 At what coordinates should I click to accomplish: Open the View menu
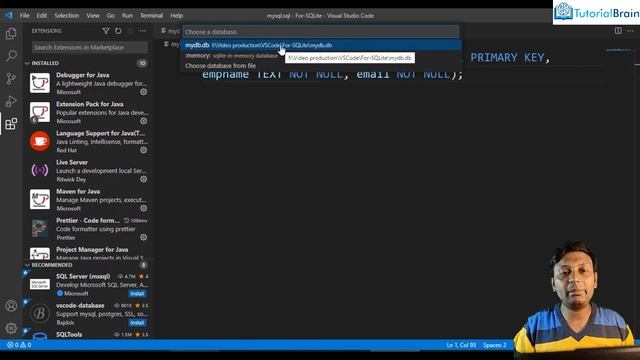[93, 16]
